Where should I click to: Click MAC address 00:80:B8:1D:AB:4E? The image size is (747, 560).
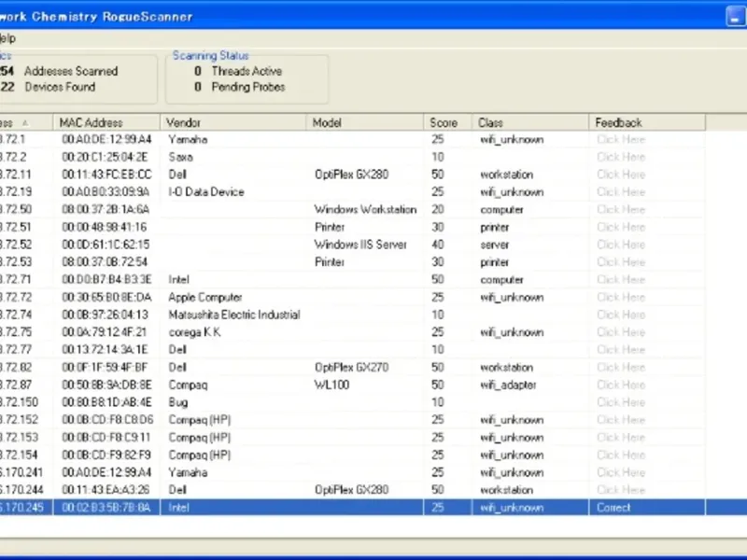coord(106,402)
